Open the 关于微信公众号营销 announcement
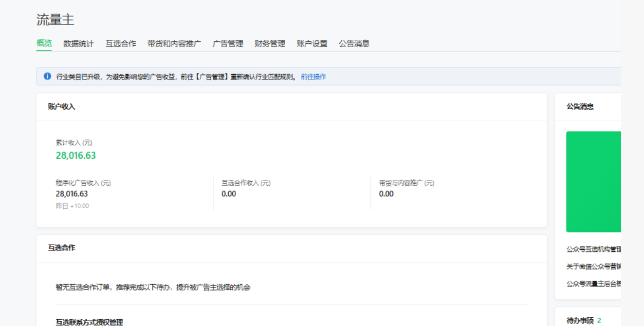Viewport: 644px width, 326px height. pyautogui.click(x=594, y=266)
